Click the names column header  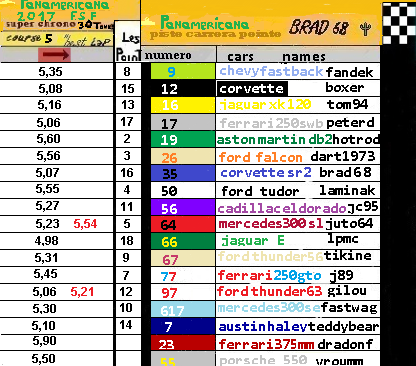pos(304,57)
